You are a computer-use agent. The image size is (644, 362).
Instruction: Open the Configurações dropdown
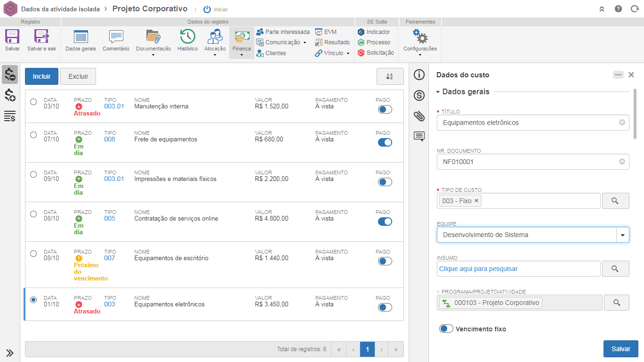pyautogui.click(x=420, y=43)
